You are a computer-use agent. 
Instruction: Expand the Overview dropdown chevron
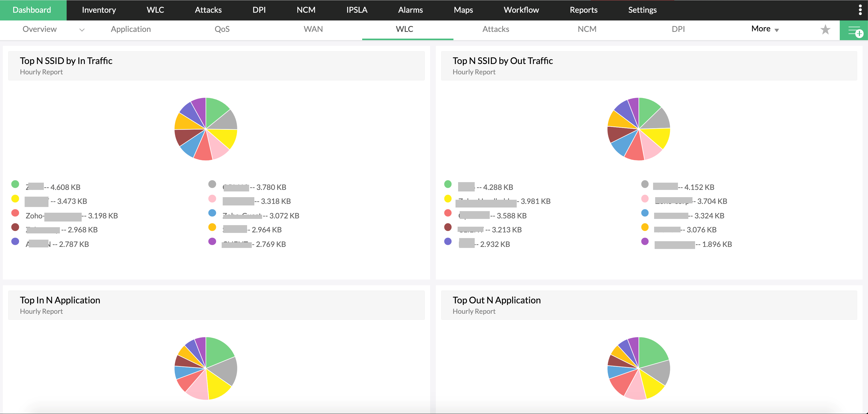click(x=82, y=30)
